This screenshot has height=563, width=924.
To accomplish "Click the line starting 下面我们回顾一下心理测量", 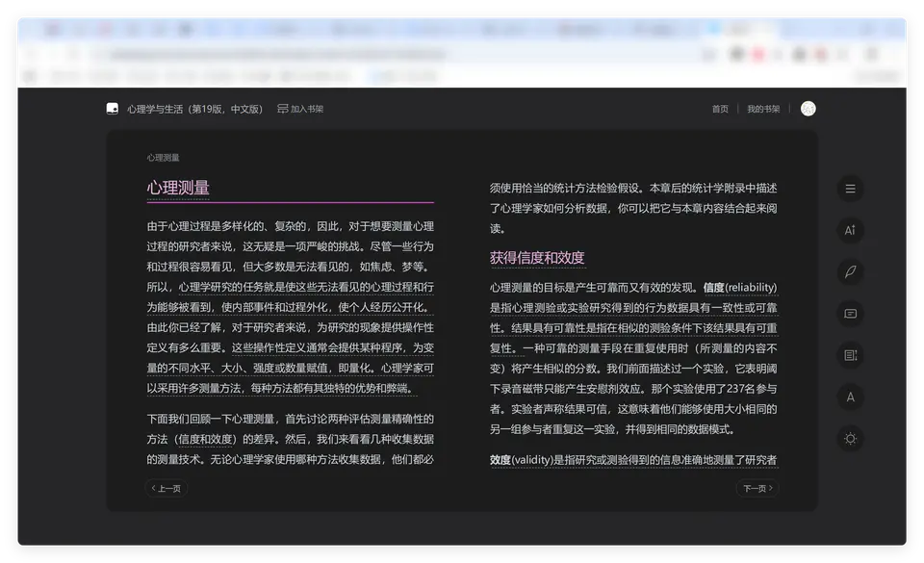I will pos(290,419).
